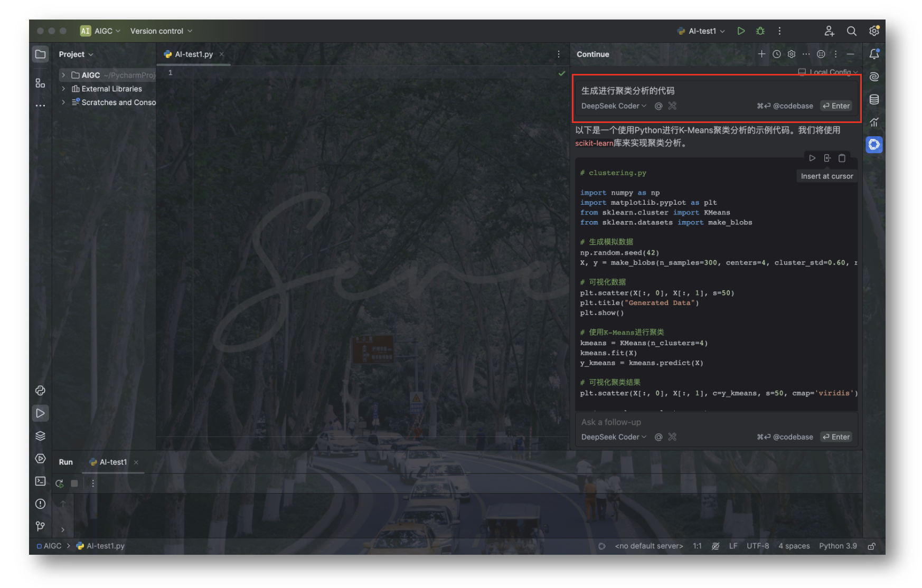This screenshot has width=922, height=588.
Task: Start debugging with the bug icon
Action: (x=760, y=31)
